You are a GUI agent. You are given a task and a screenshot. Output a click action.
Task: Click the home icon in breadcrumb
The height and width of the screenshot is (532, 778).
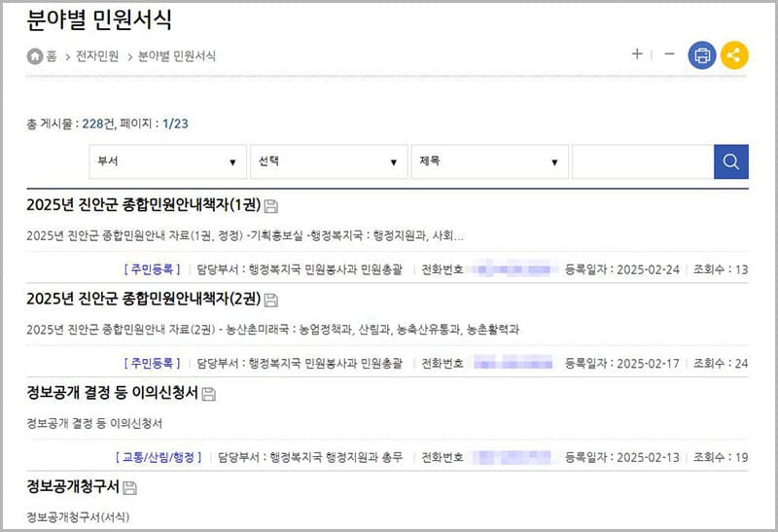pyautogui.click(x=35, y=56)
